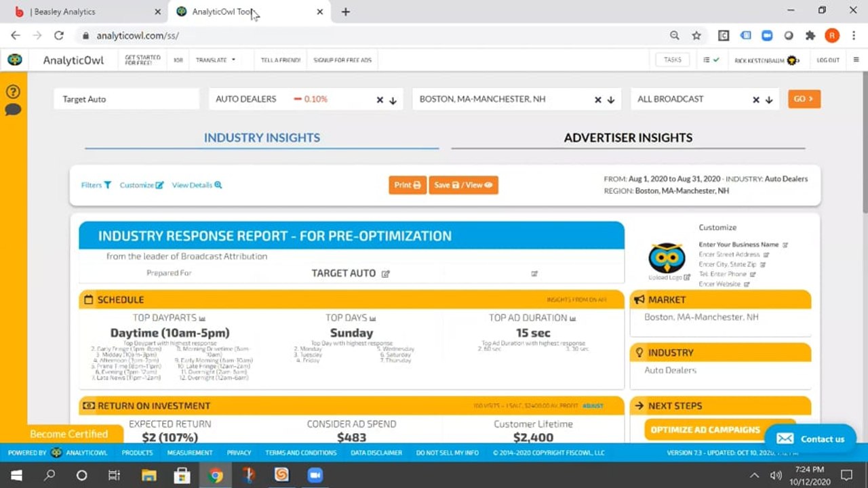Click the Upload Logo owl image

[x=667, y=258]
